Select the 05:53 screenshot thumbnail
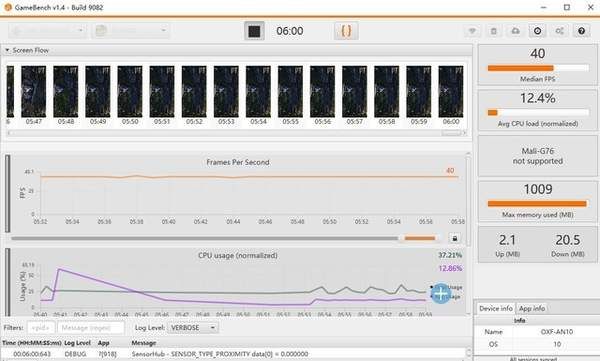600x361 pixels. 226,95
